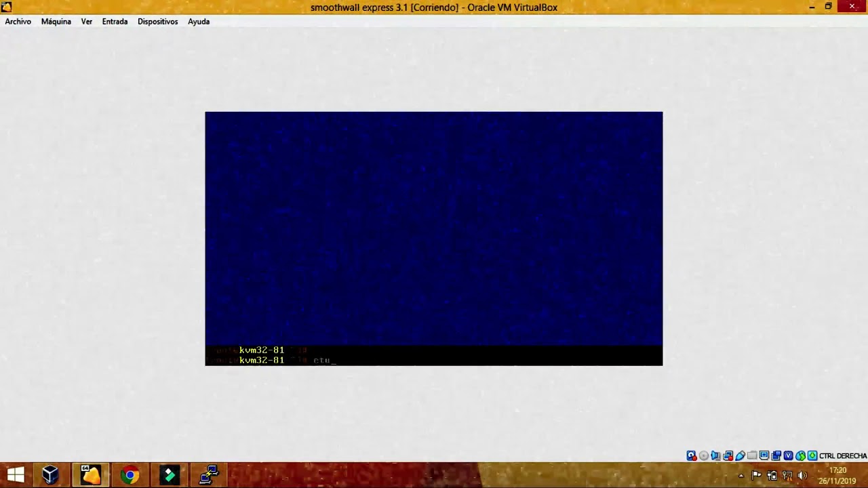
Task: Open the Máquina menu
Action: point(56,22)
